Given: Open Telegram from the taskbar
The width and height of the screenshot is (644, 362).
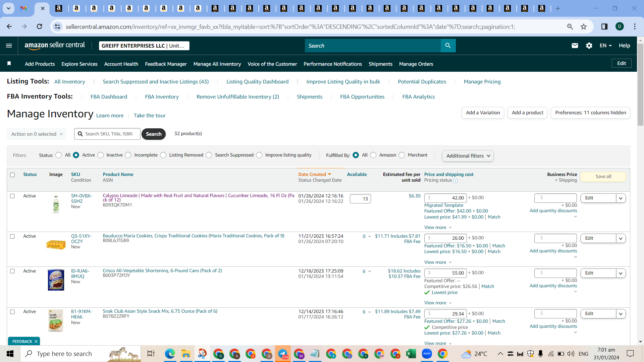Looking at the screenshot, I should [x=283, y=354].
